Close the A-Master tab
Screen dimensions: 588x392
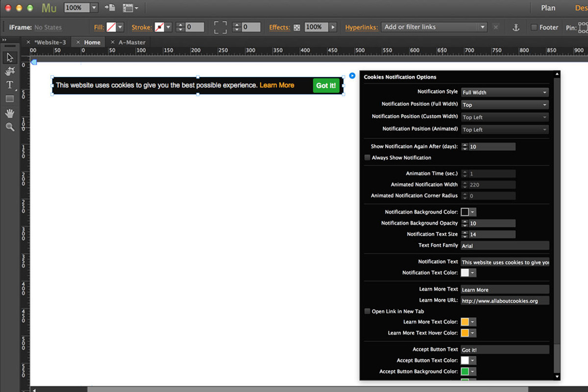113,42
